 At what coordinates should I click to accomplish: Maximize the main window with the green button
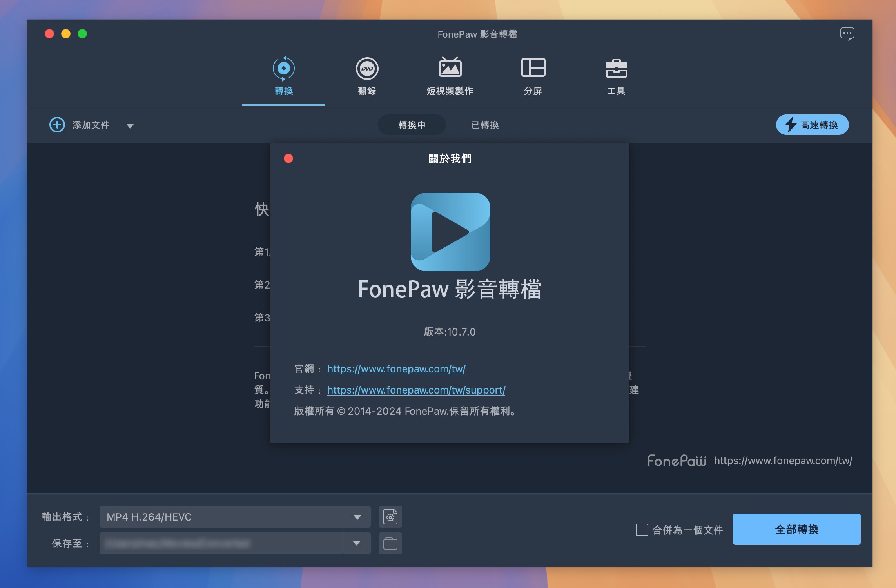tap(82, 34)
